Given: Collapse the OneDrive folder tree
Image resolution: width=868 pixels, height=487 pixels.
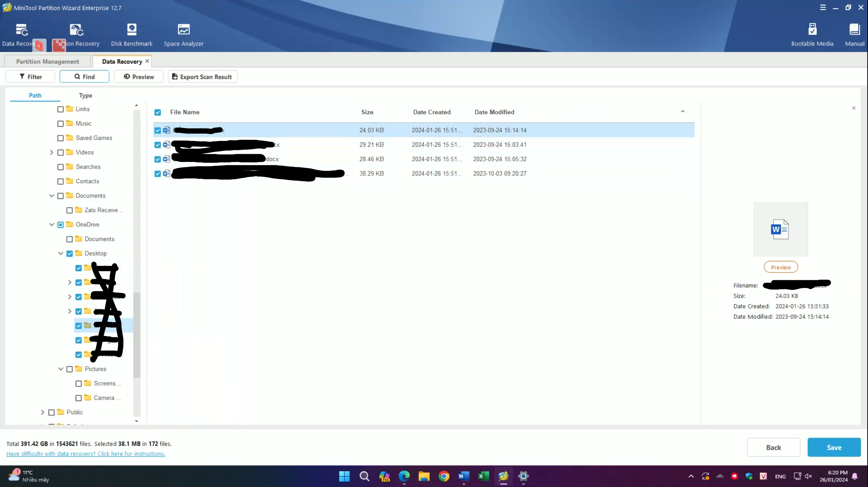Looking at the screenshot, I should point(51,224).
